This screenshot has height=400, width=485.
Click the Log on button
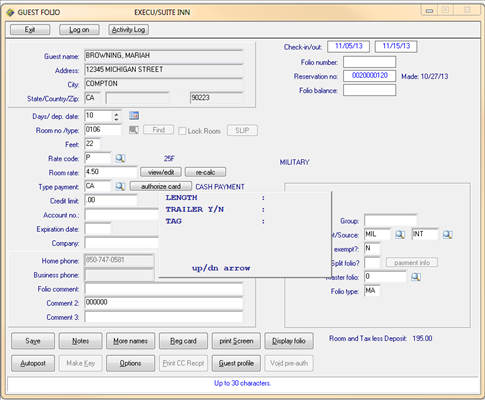point(79,30)
